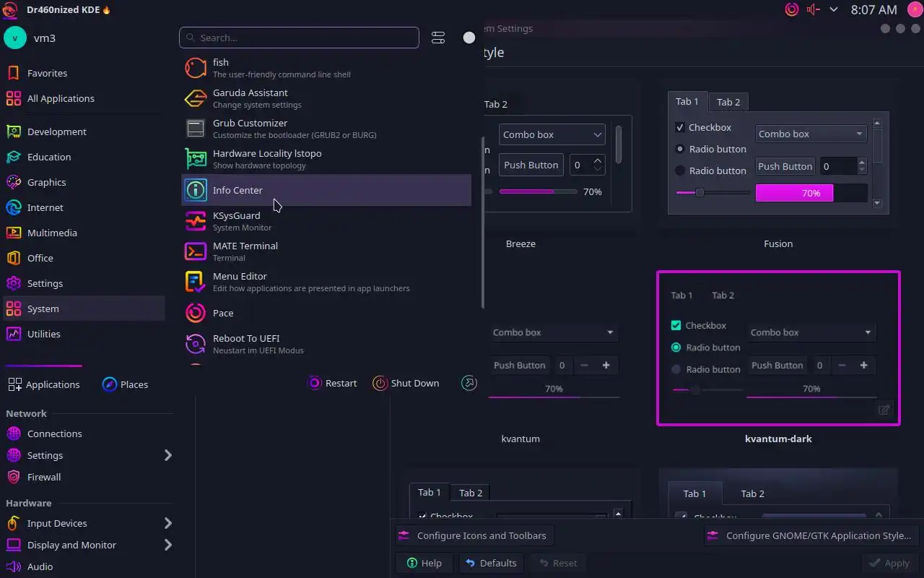Click the slider in Fusion preview

pyautogui.click(x=712, y=192)
